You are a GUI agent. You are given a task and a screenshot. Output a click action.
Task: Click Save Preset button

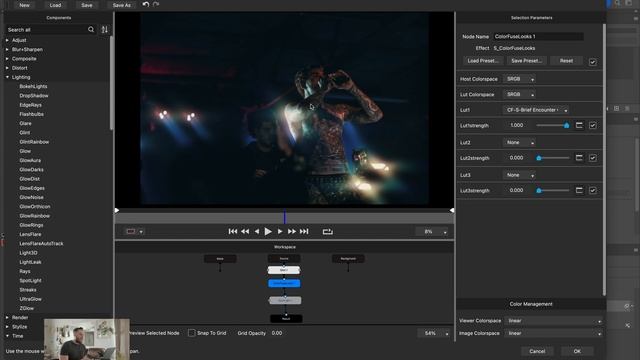coord(527,61)
